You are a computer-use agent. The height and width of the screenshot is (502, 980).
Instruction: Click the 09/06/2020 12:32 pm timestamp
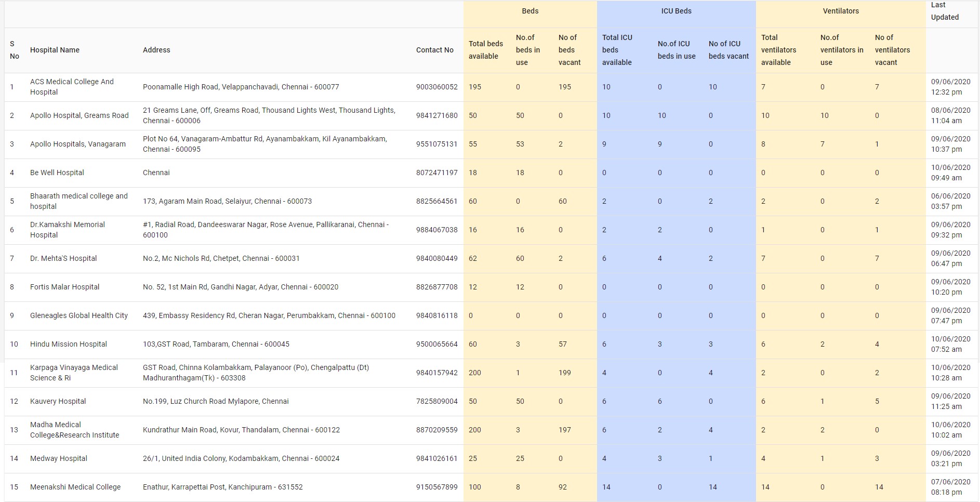click(x=950, y=87)
